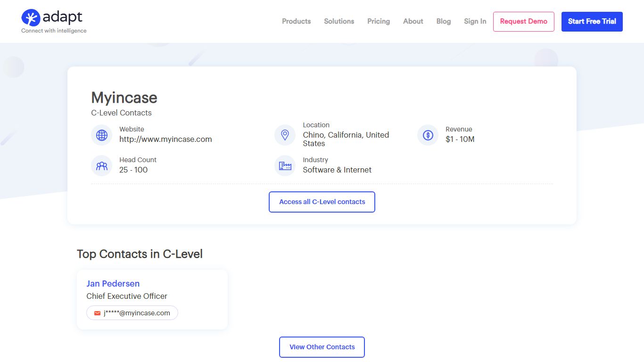Open the Products menu
The height and width of the screenshot is (362, 644).
297,21
